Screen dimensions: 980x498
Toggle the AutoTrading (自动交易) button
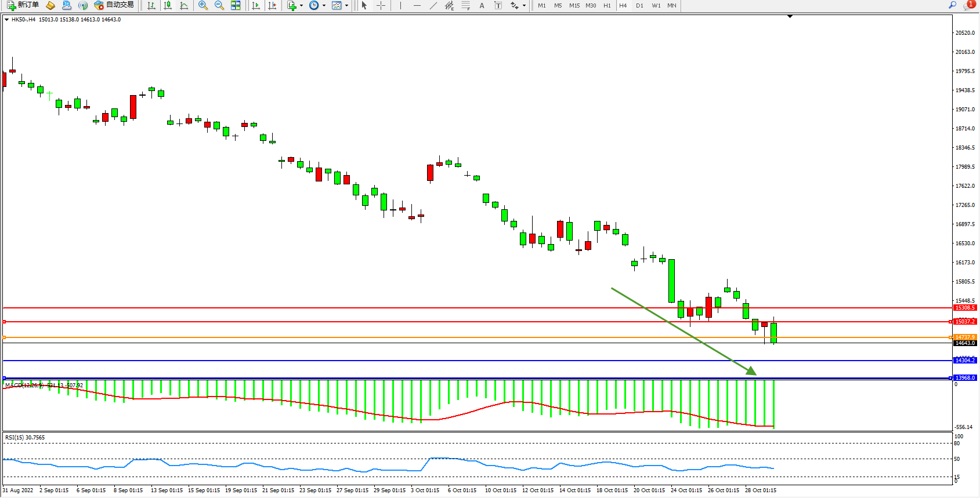(x=114, y=5)
